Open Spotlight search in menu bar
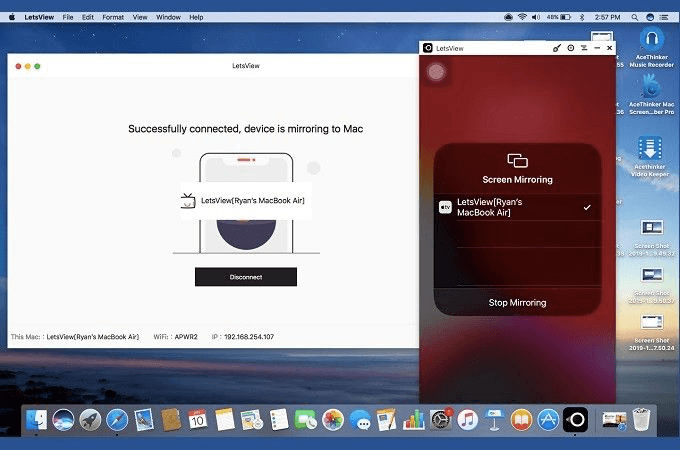Screen dimensions: 680x450 tap(634, 17)
